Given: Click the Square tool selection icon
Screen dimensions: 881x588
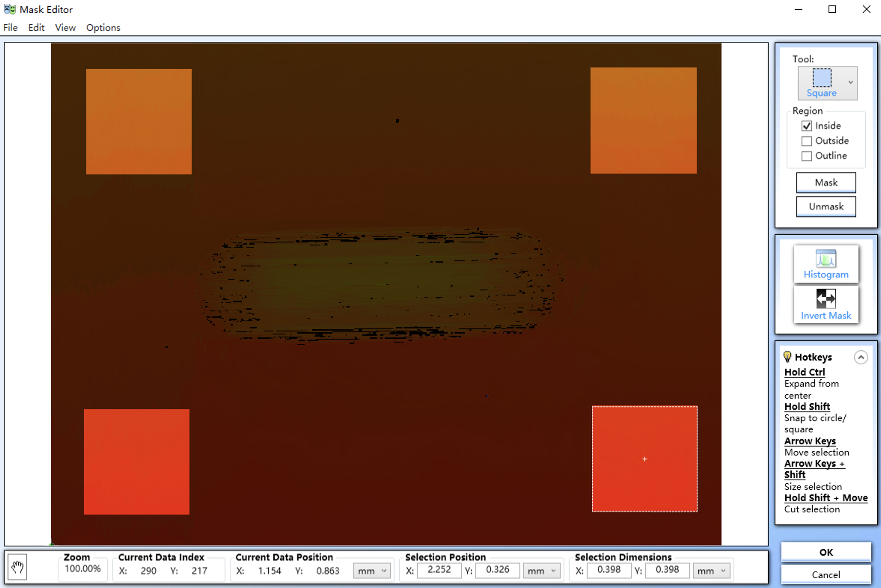Looking at the screenshot, I should point(821,78).
